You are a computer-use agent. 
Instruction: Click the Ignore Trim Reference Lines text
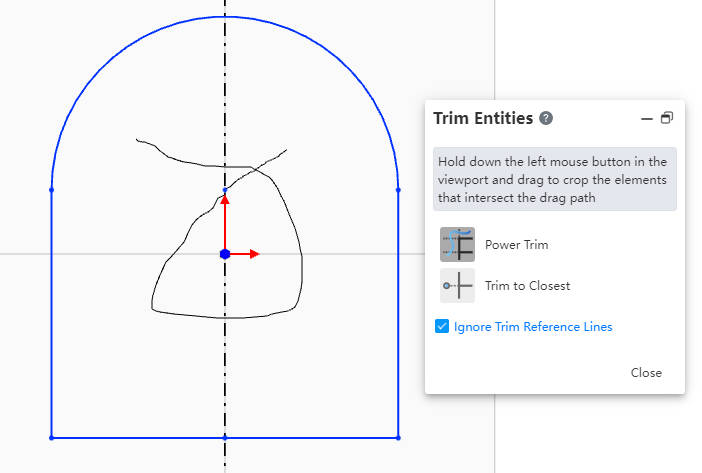[x=533, y=327]
